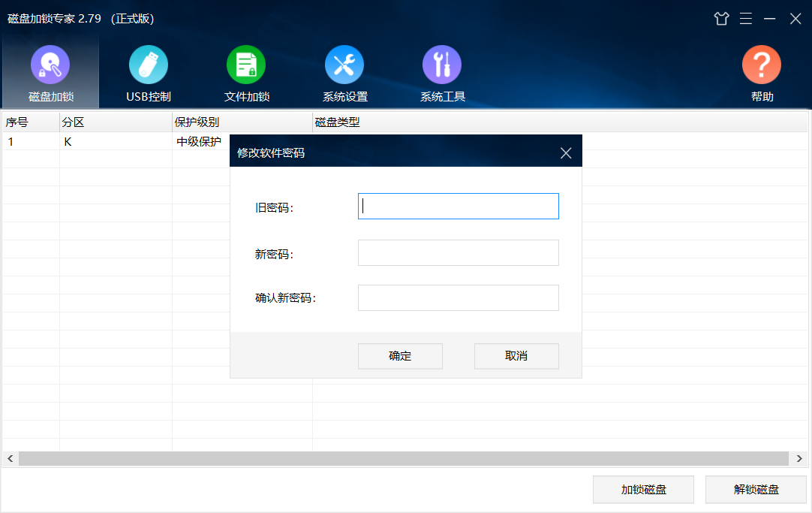Click the 解锁磁盘 unlock disk button
Image resolution: width=812 pixels, height=513 pixels.
(756, 490)
